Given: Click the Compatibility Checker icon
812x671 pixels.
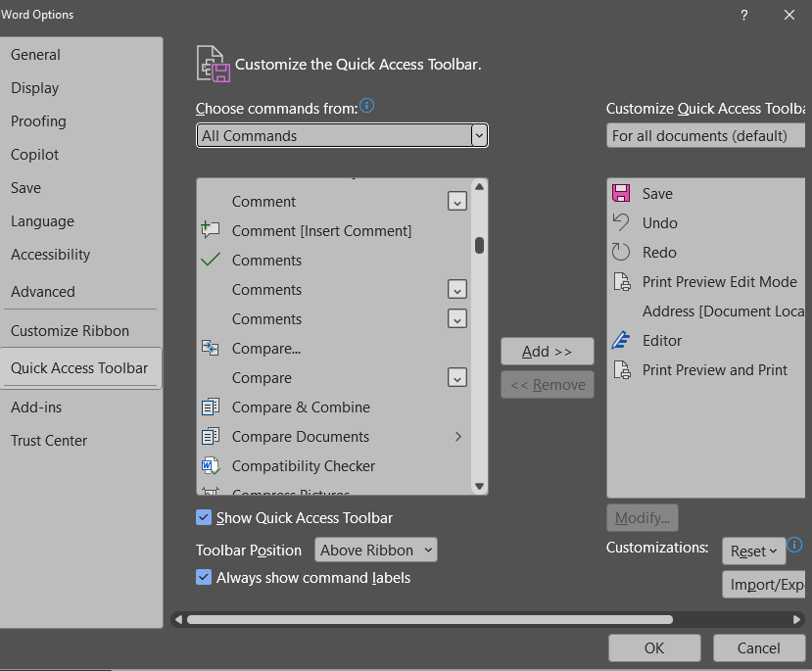Looking at the screenshot, I should click(211, 466).
